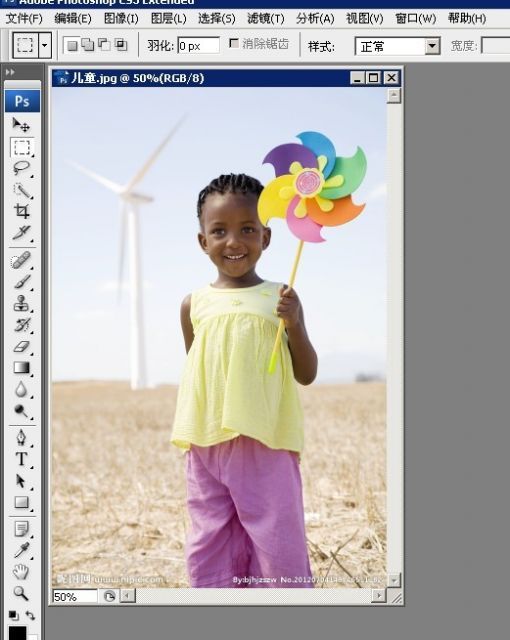Image resolution: width=510 pixels, height=640 pixels.
Task: Open the 选择(S) menu
Action: point(216,18)
